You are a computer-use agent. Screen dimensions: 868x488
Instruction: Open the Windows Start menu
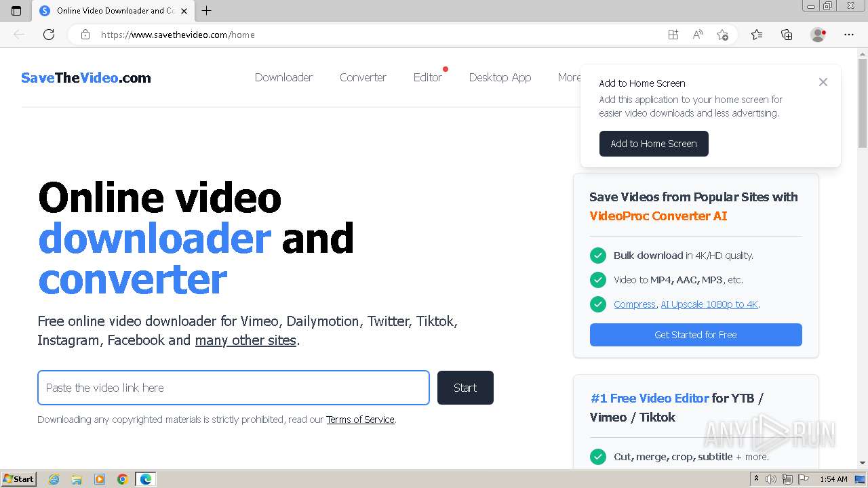(x=19, y=479)
